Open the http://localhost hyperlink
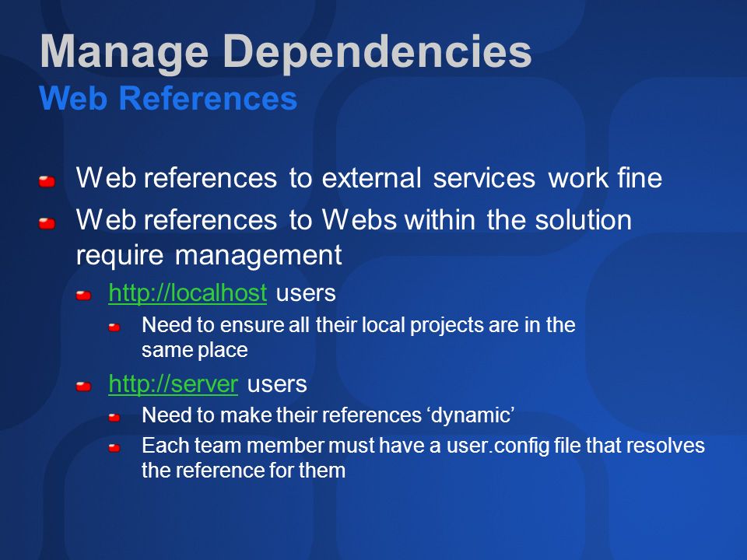The height and width of the screenshot is (560, 747). pos(188,293)
